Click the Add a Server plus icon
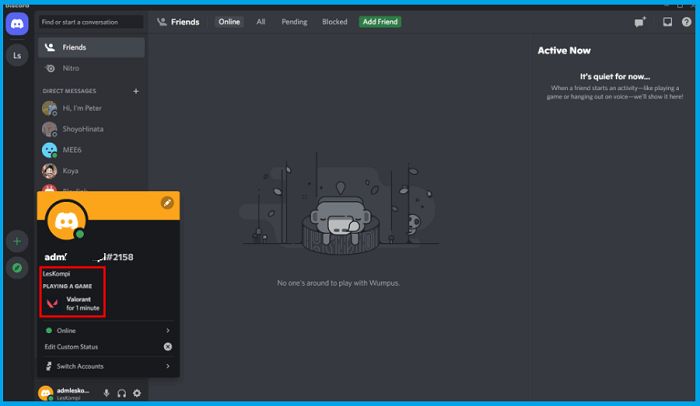The height and width of the screenshot is (406, 700). pyautogui.click(x=16, y=241)
